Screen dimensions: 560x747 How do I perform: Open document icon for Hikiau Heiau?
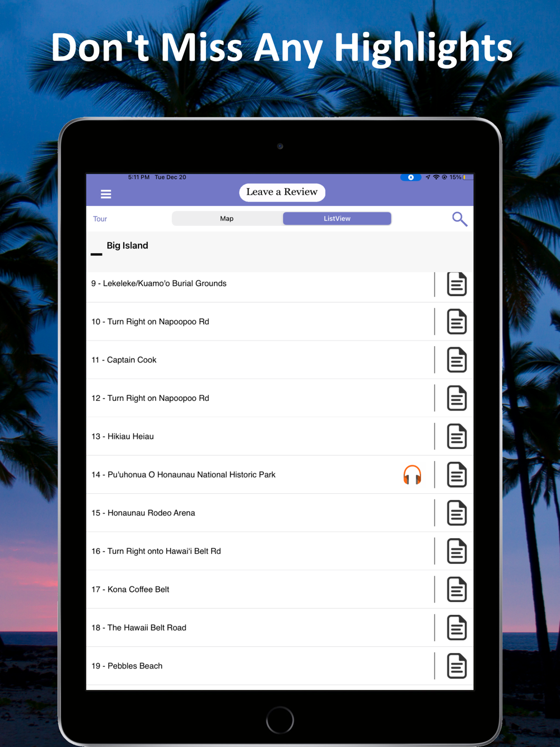457,437
